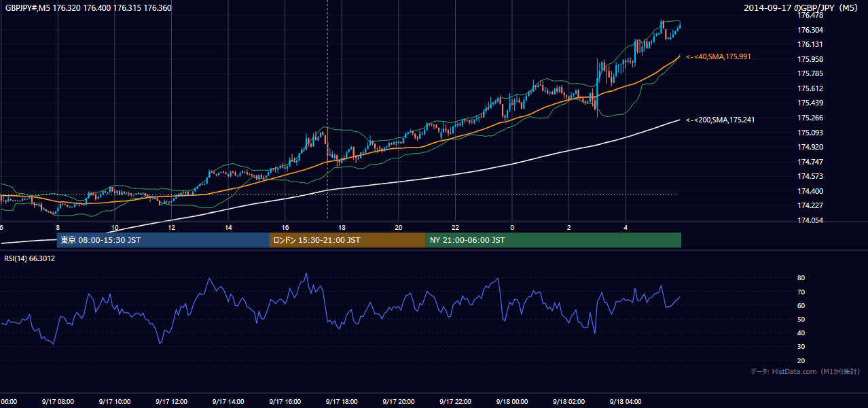This screenshot has height=408, width=868.
Task: Click hour marker 0 under the price chart
Action: (x=512, y=228)
